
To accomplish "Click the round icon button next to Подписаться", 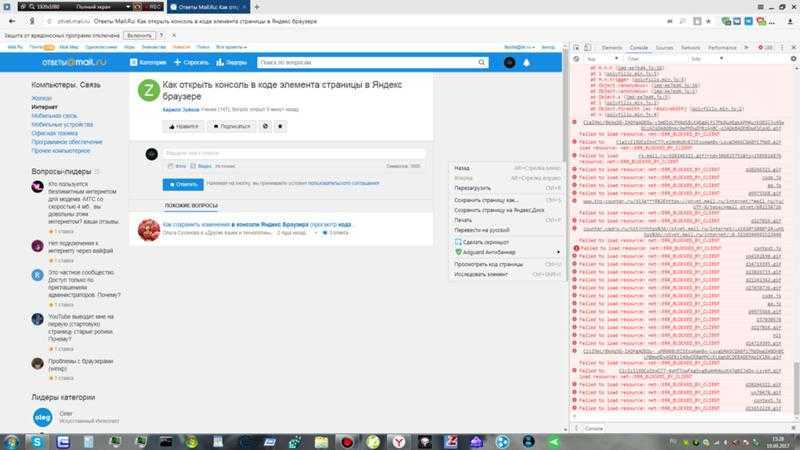I will (265, 126).
